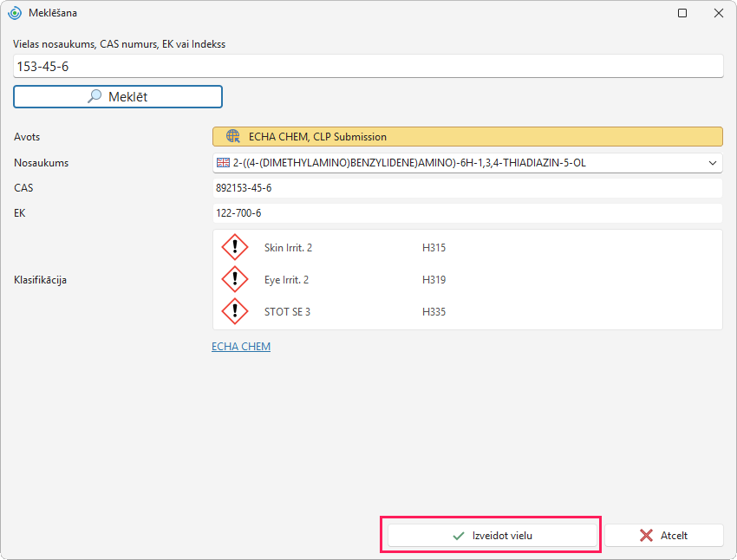Click the Skin Irrit. 2 hazard pictogram
Screen dimensions: 737x560
pyautogui.click(x=235, y=247)
